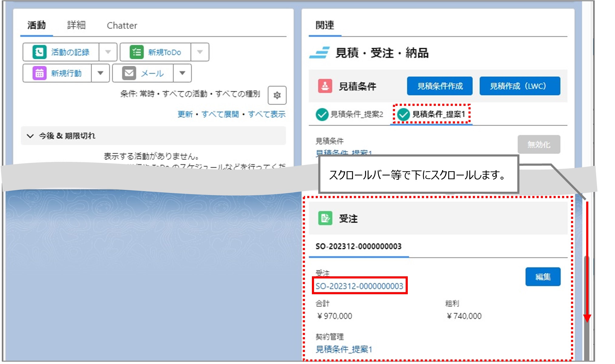Image resolution: width=615 pixels, height=364 pixels.
Task: Click the 見積・受注・納品 heading
Action: (382, 53)
